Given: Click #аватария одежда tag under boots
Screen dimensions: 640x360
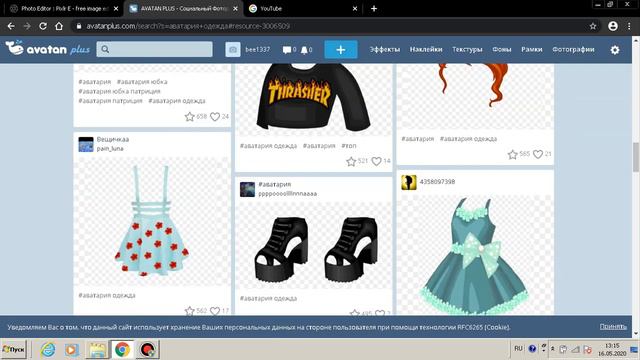Looking at the screenshot, I should tap(269, 298).
